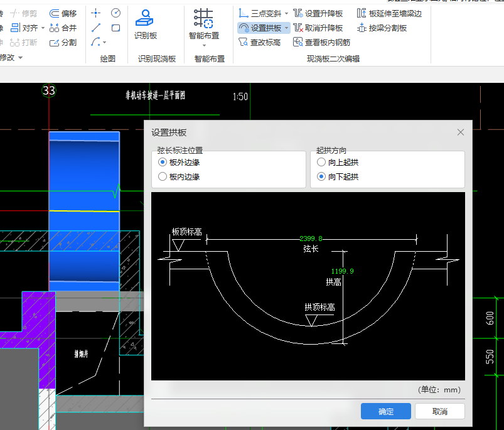Click the 分割 (split) tool
504x430 pixels.
63,43
